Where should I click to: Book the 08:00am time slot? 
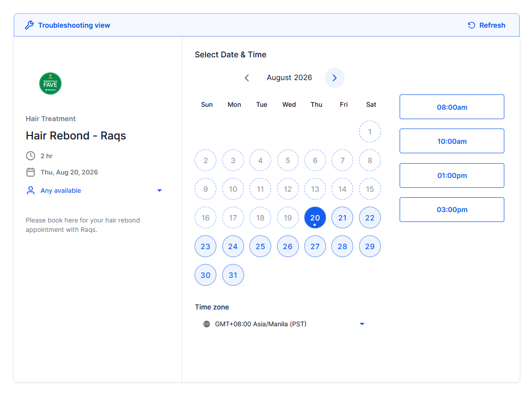coord(452,107)
